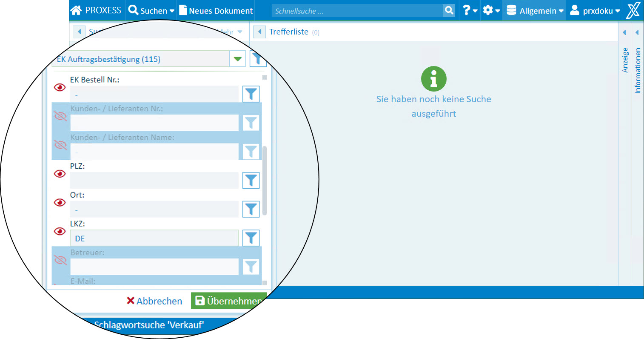The height and width of the screenshot is (339, 644).
Task: Open the settings gear menu
Action: pos(491,11)
